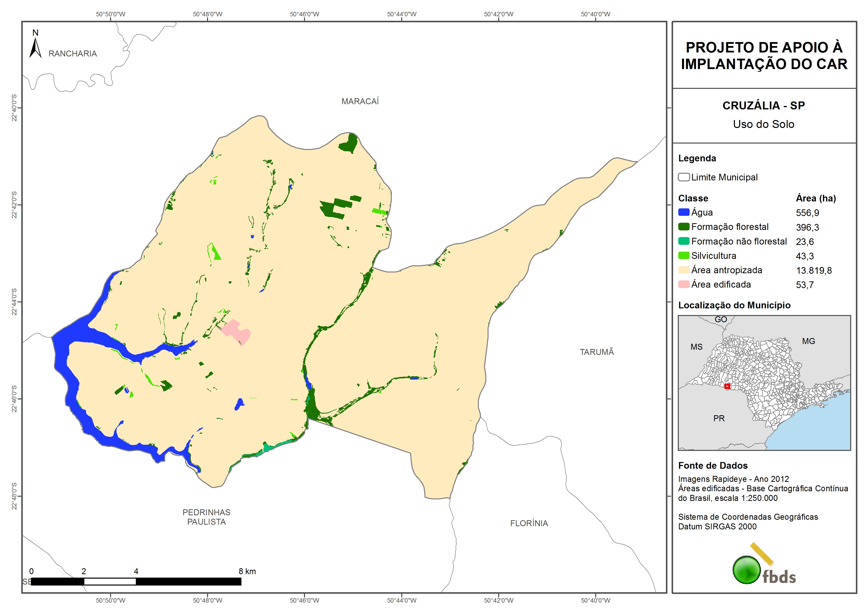Click the light green Silvicultura swatch

(683, 255)
